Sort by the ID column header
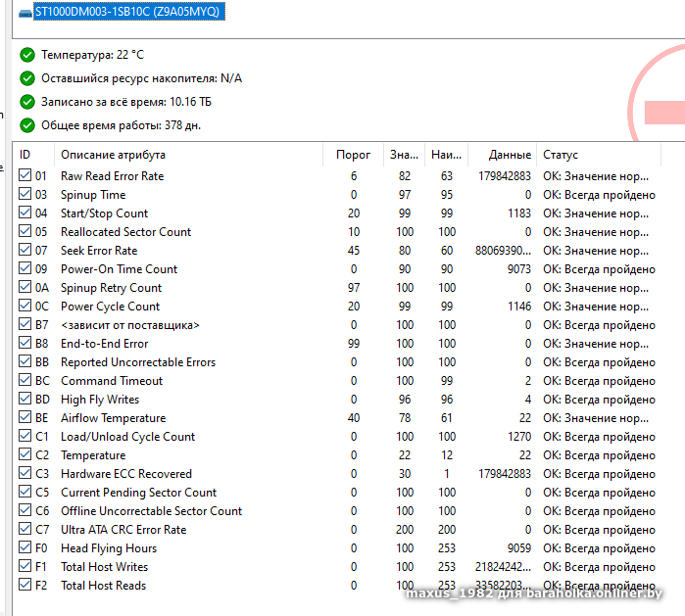 (33, 155)
